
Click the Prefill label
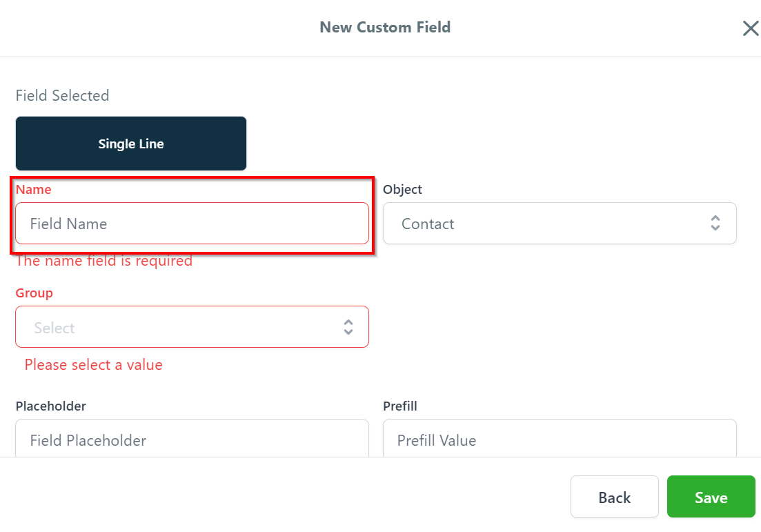(x=400, y=406)
